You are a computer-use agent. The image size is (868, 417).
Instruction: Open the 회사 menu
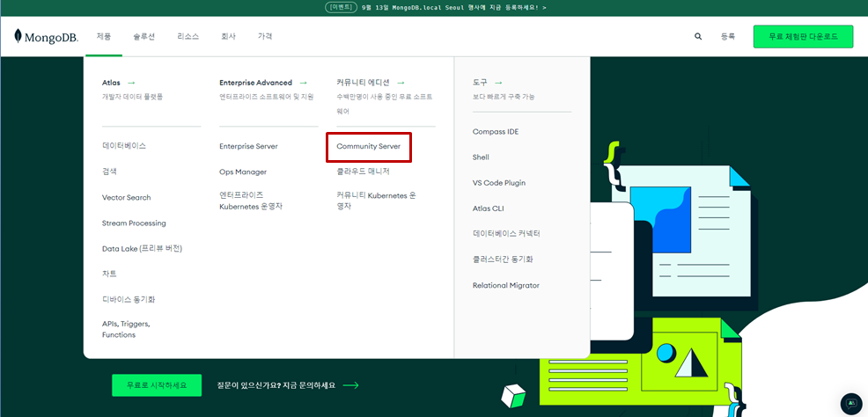point(228,36)
